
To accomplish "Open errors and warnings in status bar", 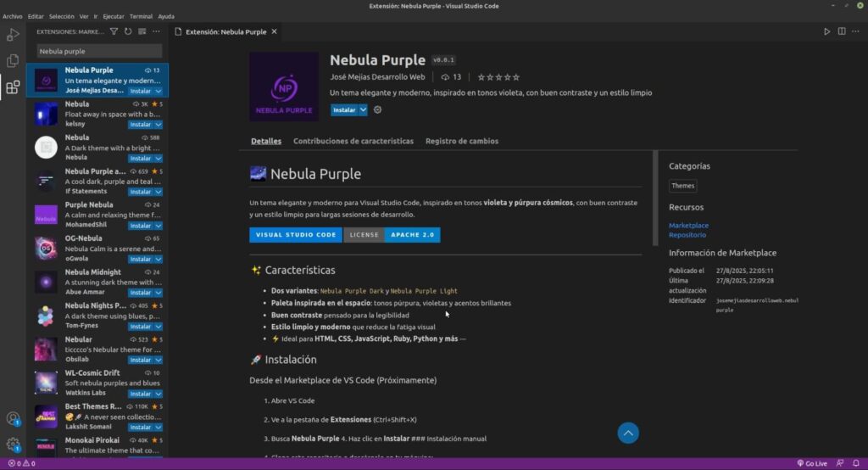I will pyautogui.click(x=21, y=463).
